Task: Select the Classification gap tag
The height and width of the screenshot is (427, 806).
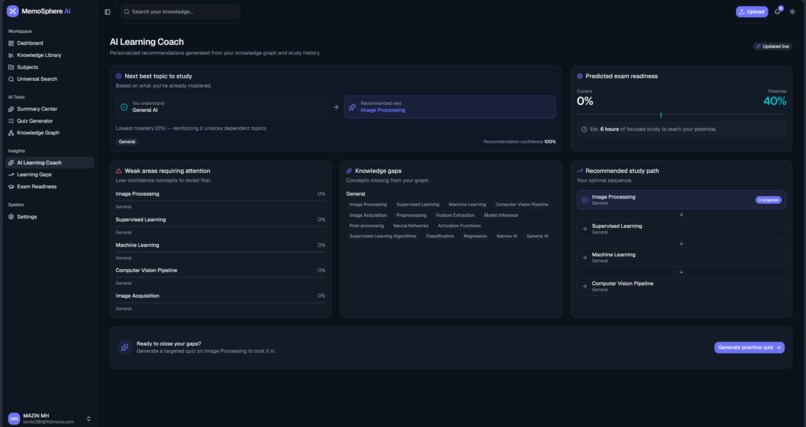Action: [440, 236]
